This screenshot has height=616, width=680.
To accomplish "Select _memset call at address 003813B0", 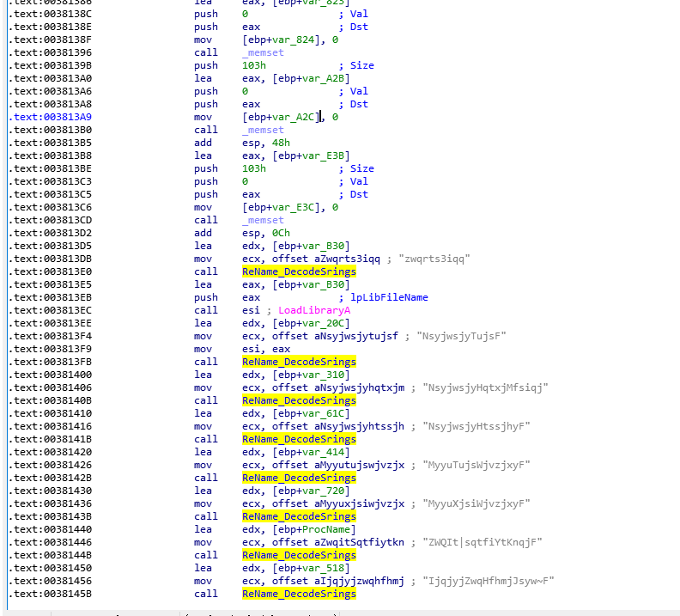I will click(263, 130).
